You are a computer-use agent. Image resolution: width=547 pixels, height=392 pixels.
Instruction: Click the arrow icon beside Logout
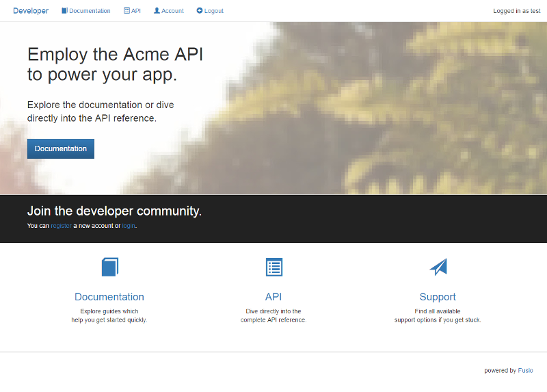coord(200,11)
